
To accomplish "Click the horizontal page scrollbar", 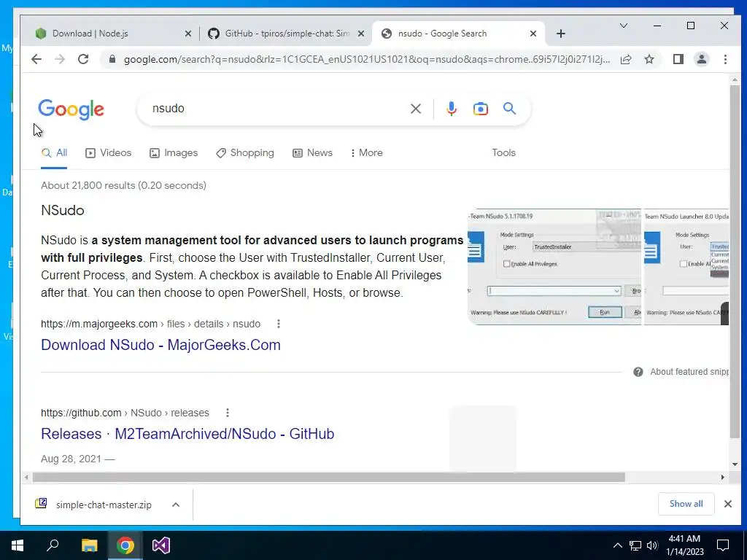I will [329, 477].
